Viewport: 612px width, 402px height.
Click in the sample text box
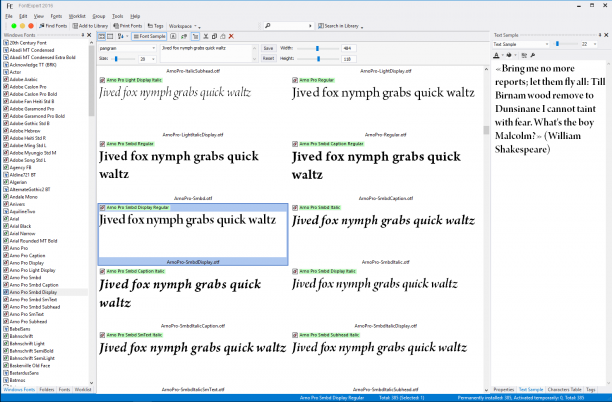[x=206, y=53]
